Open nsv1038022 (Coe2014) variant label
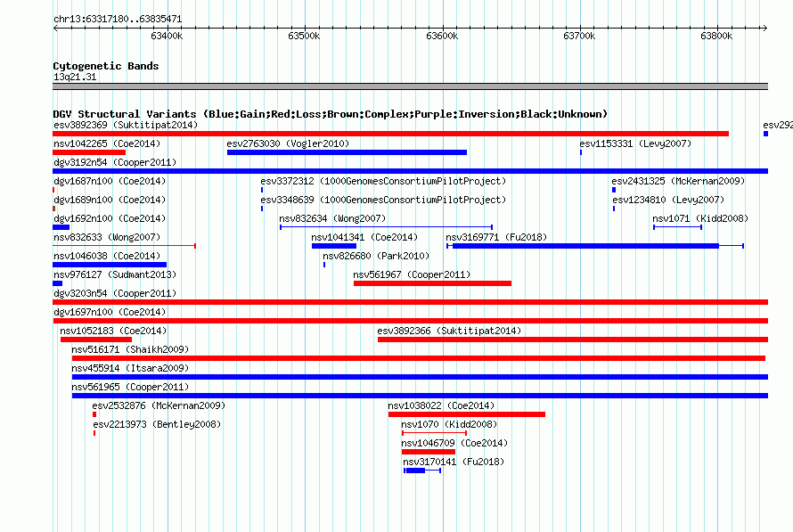 [x=441, y=405]
